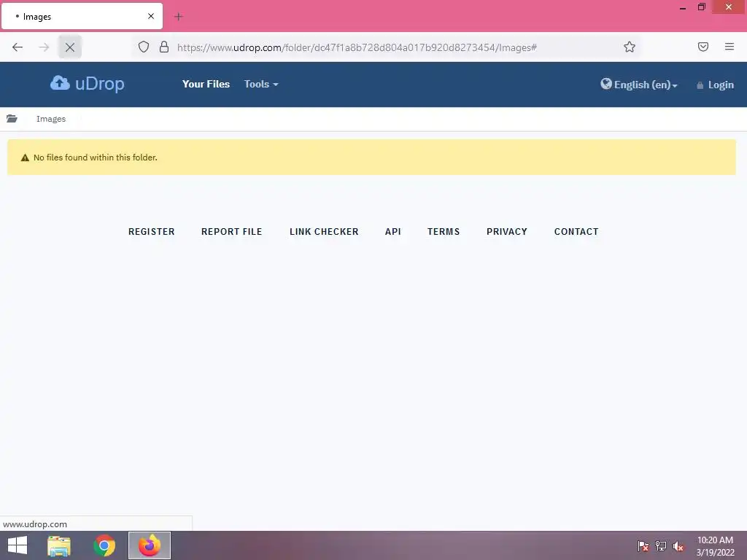Open the Firefox hamburger menu
Image resolution: width=747 pixels, height=560 pixels.
[729, 47]
